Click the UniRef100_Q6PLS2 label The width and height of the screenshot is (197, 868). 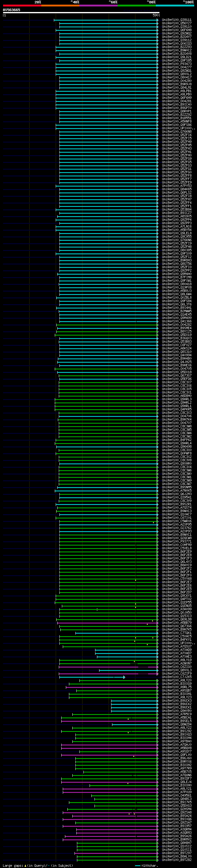tap(176, 192)
